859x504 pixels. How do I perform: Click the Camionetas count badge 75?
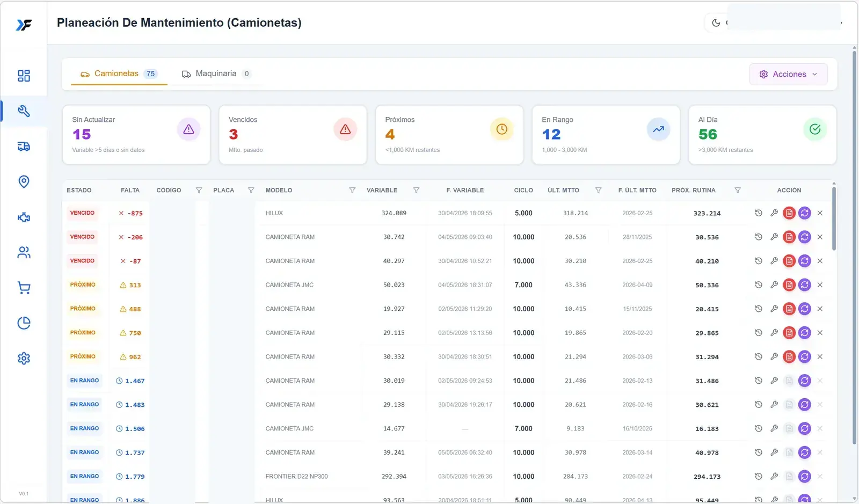[150, 74]
